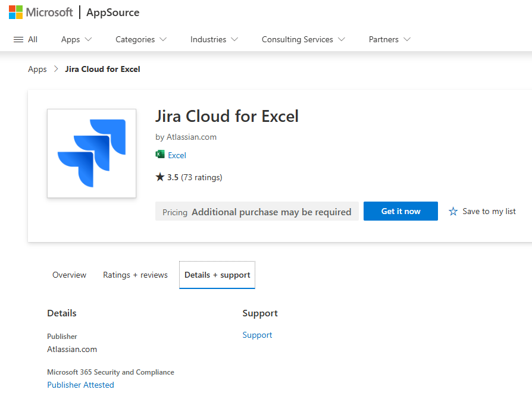Go to Apps breadcrumb link
Viewport: 532px width, 399px height.
point(37,69)
